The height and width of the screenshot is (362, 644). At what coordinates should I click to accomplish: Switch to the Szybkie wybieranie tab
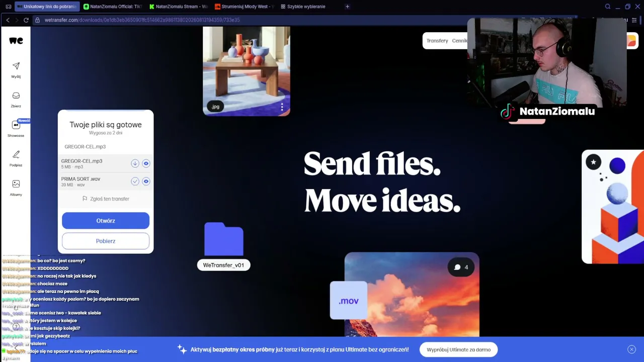303,7
